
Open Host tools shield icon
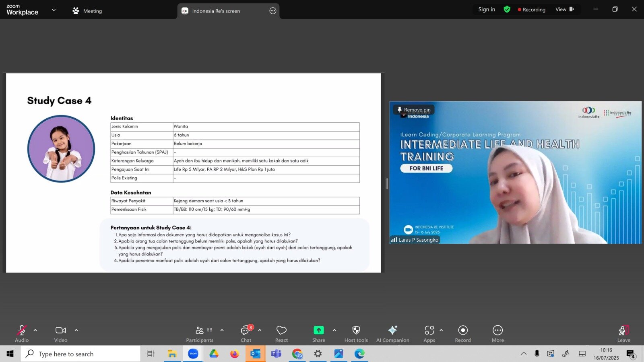[356, 330]
